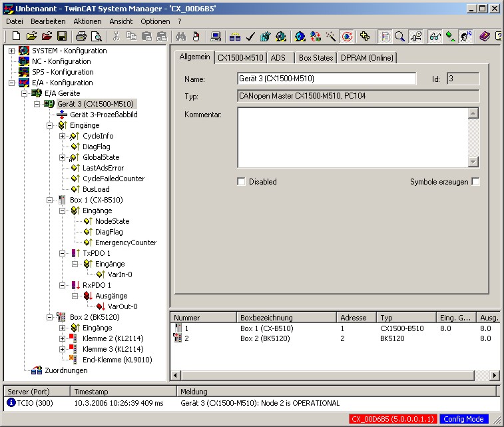Screen dimensions: 504x427
Task: Click the Kommentar scrollbar down arrow
Action: click(x=473, y=162)
